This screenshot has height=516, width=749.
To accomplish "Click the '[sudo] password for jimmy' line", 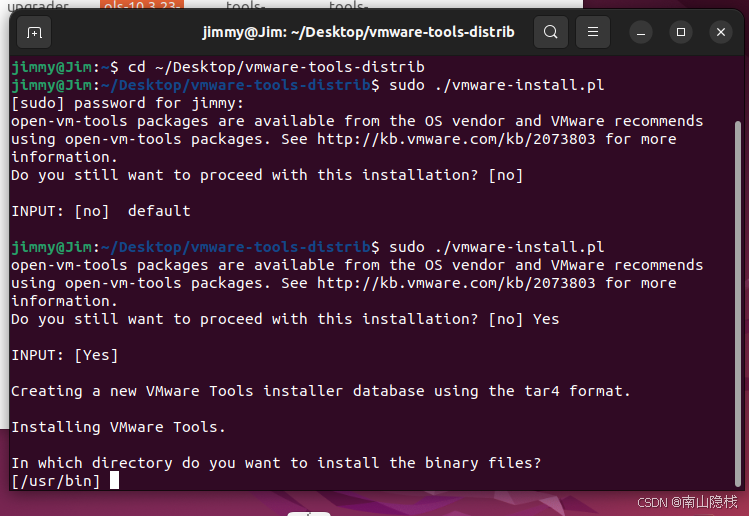I will [127, 103].
